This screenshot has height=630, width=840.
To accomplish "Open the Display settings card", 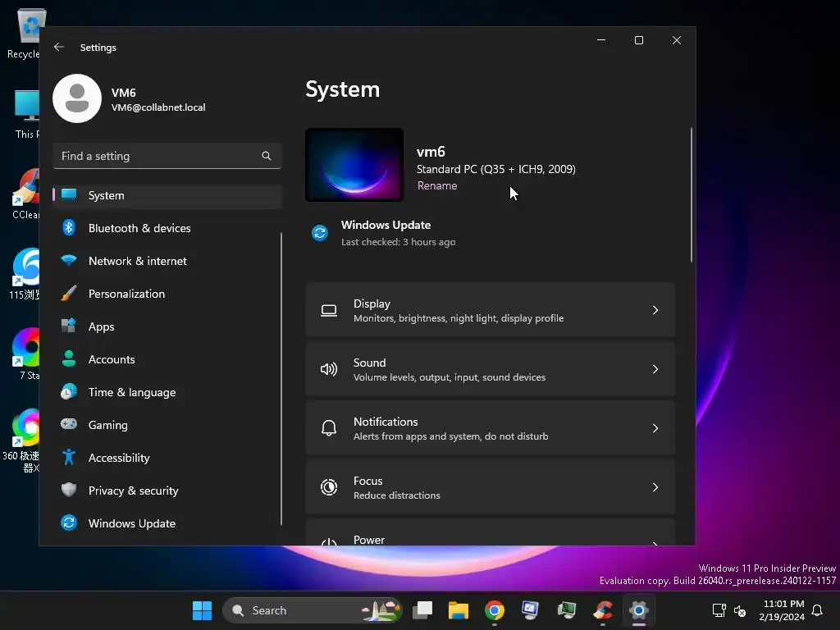I will point(491,310).
